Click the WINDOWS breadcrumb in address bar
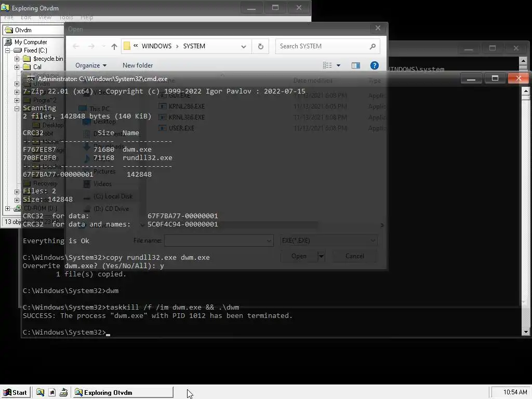The image size is (532, 399). click(156, 46)
